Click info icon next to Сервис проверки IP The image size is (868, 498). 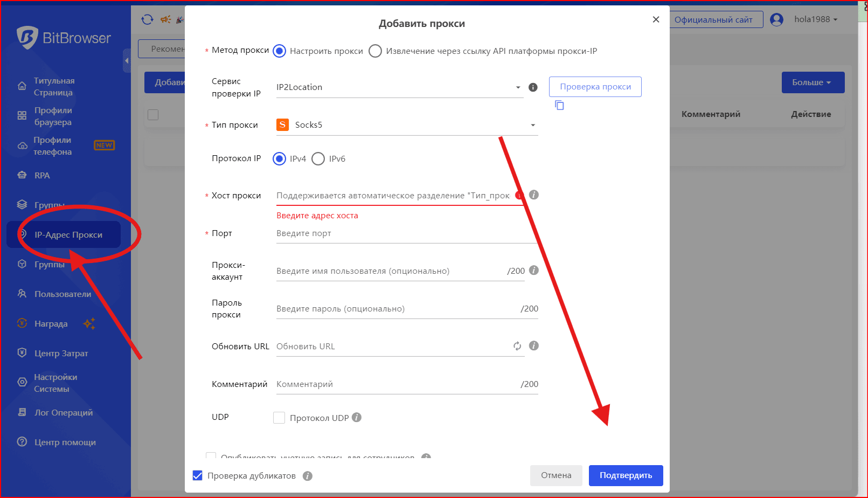tap(533, 87)
